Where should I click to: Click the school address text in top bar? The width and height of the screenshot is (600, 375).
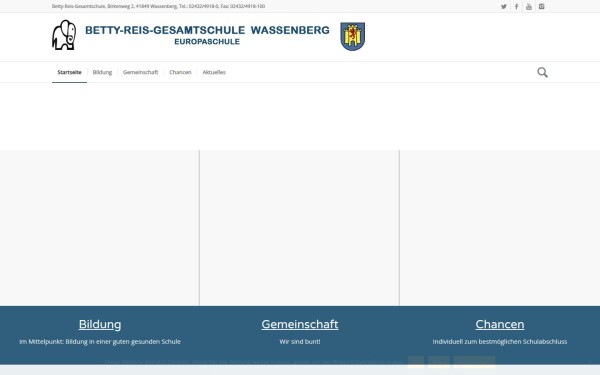(158, 6)
